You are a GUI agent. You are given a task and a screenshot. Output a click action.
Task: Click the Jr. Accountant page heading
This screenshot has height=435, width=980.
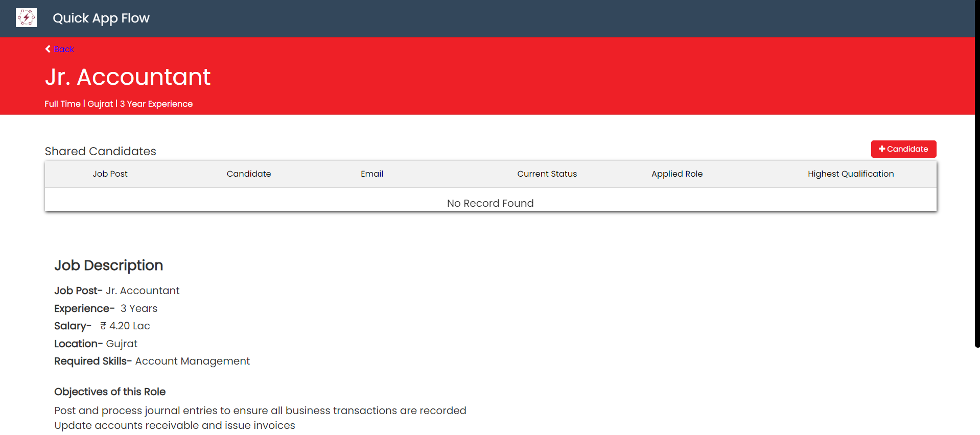point(128,77)
